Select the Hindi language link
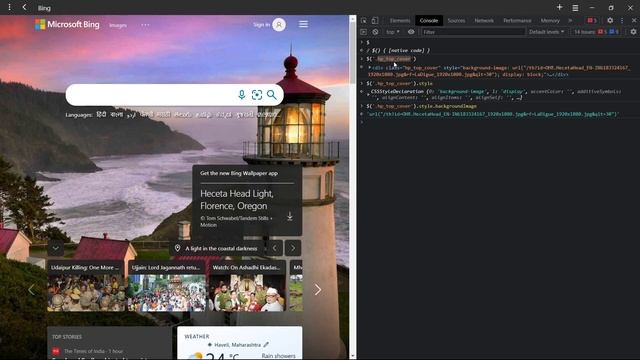 click(101, 115)
